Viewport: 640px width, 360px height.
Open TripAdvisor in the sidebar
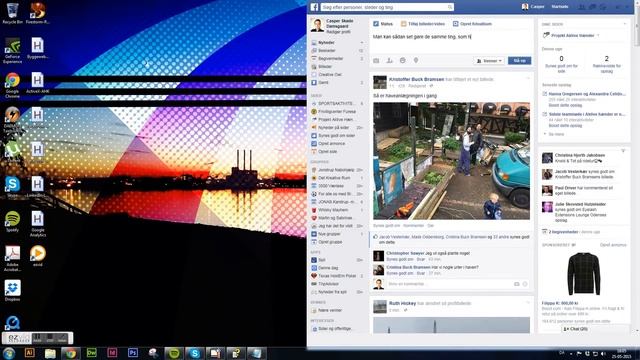pos(328,284)
